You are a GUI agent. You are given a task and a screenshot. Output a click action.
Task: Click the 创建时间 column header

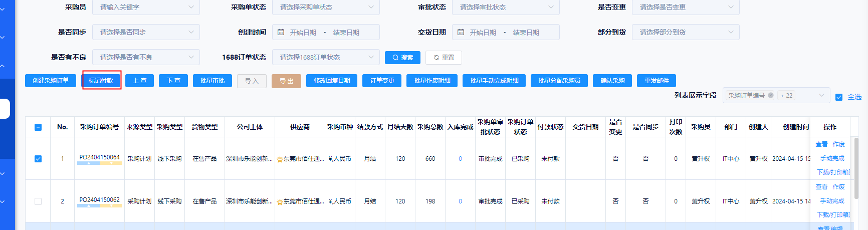[796, 127]
